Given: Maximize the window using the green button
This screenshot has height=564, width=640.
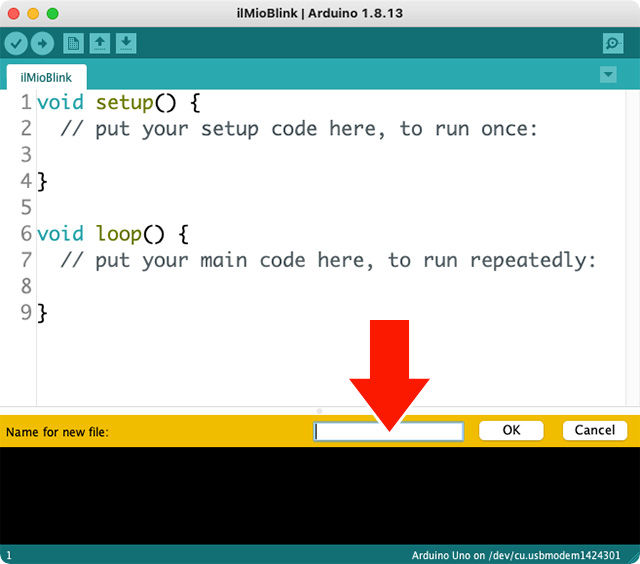Looking at the screenshot, I should click(x=53, y=13).
